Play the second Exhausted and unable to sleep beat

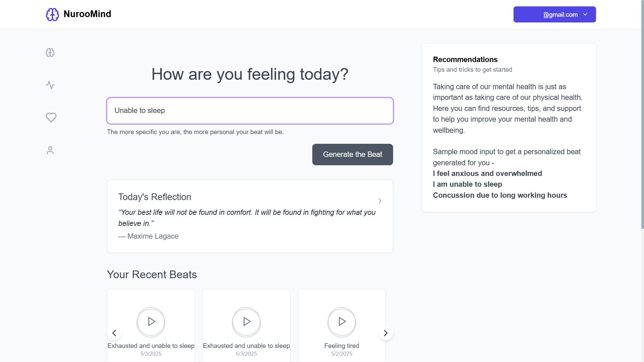pos(246,322)
